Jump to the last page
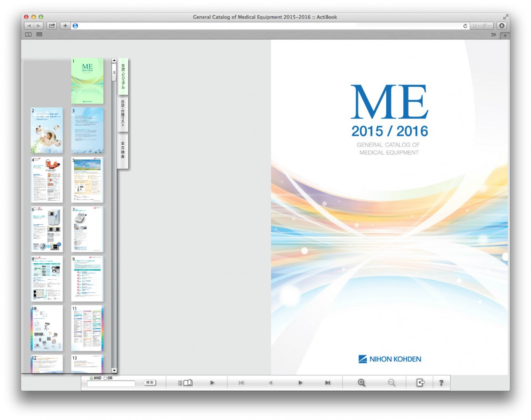This screenshot has width=531, height=420. pos(328,383)
